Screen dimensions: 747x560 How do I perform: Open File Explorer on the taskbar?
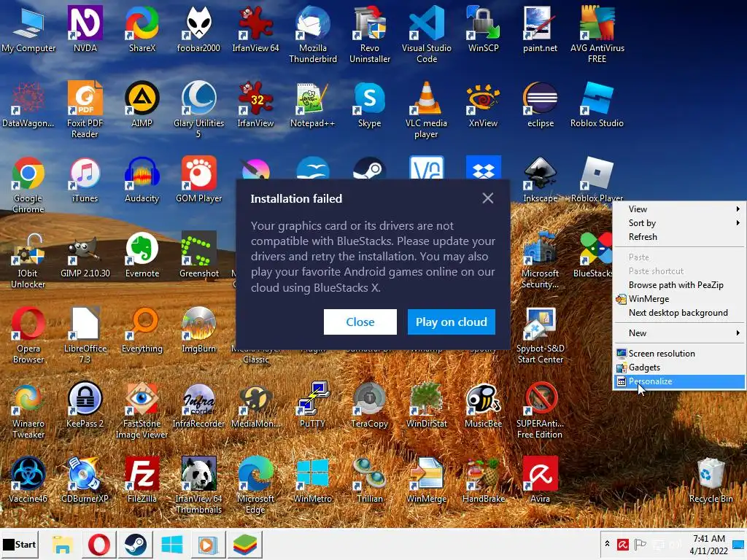[62, 544]
